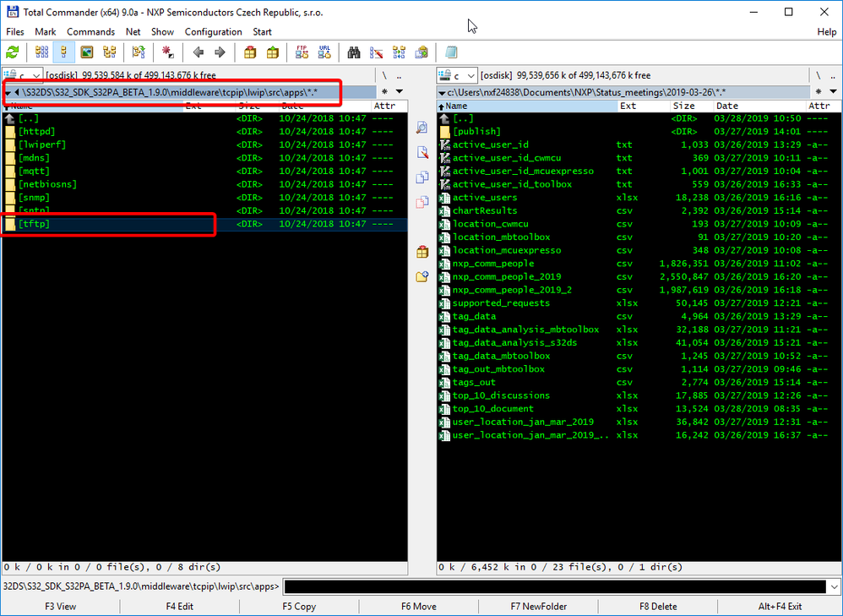Click arrow before right panel path
This screenshot has width=843, height=616.
tap(442, 93)
